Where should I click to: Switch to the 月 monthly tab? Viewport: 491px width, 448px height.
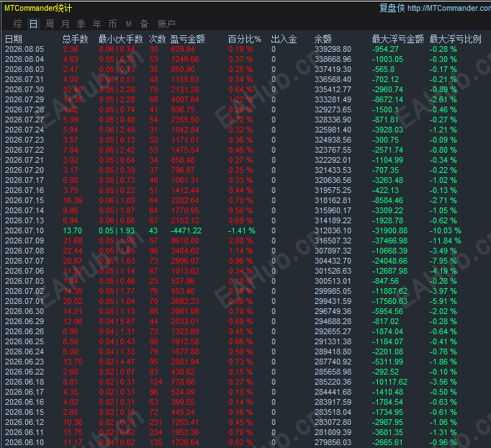pos(65,24)
